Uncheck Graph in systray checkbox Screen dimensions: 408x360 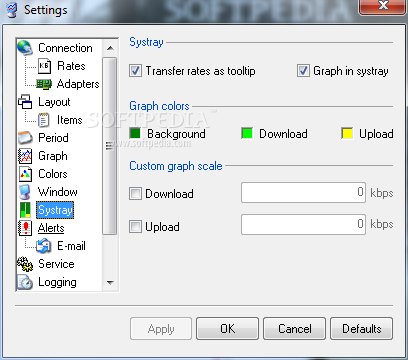(303, 71)
